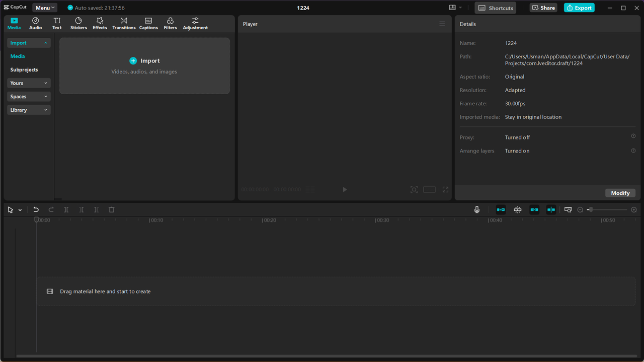
Task: Click the Player snapshot focus icon
Action: (414, 190)
